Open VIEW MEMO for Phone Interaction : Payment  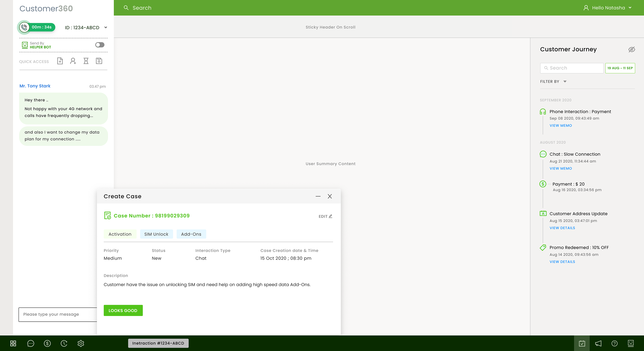click(x=561, y=125)
